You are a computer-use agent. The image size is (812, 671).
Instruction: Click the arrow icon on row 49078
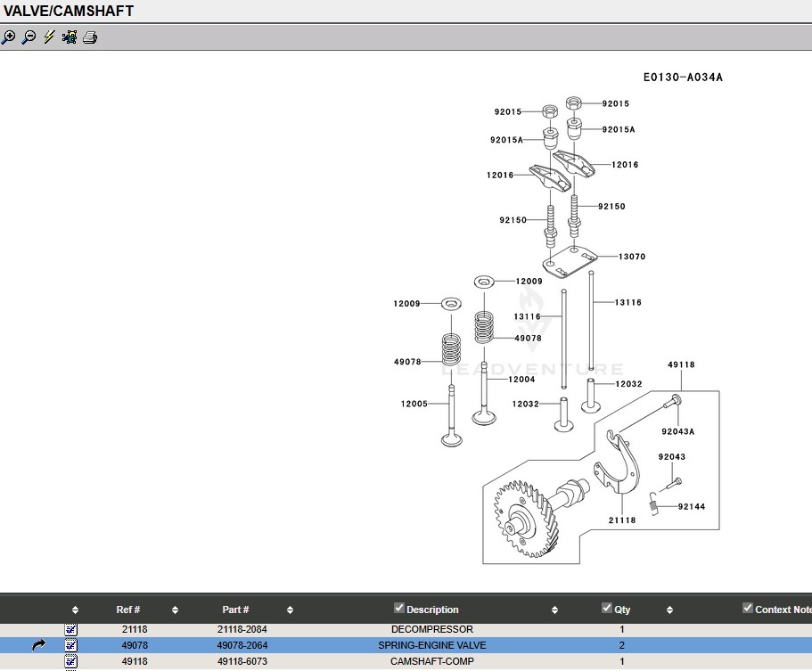pyautogui.click(x=38, y=645)
